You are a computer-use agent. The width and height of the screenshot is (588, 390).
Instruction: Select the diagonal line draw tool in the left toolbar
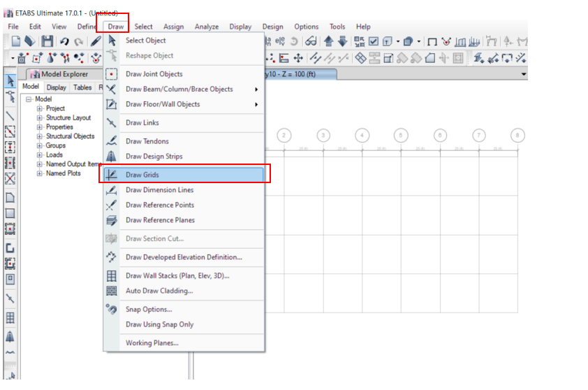(x=10, y=116)
